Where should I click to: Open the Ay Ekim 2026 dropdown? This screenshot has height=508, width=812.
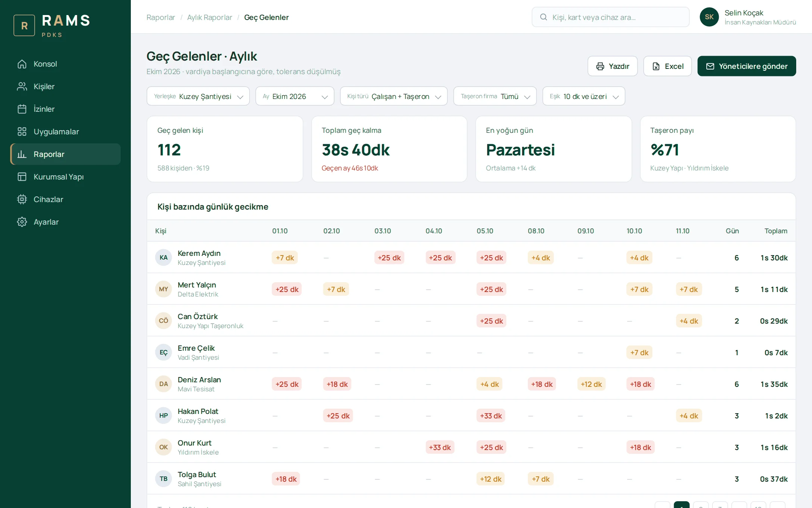tap(295, 96)
